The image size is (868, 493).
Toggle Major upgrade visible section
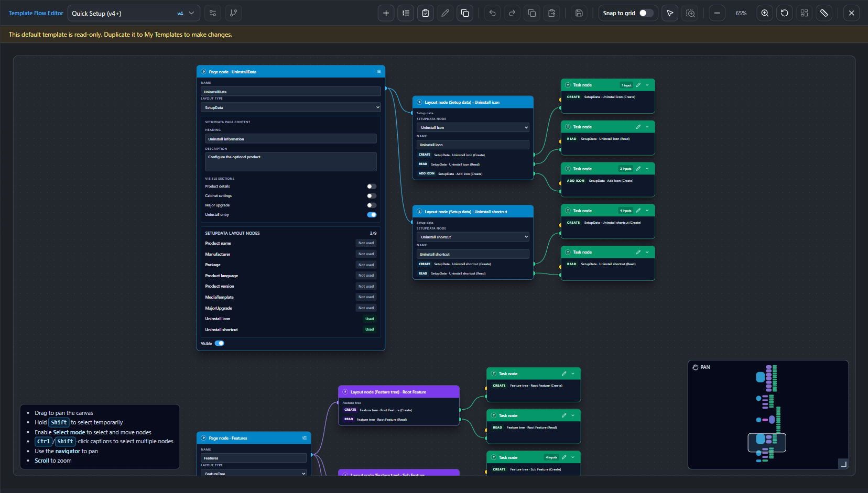click(x=372, y=205)
